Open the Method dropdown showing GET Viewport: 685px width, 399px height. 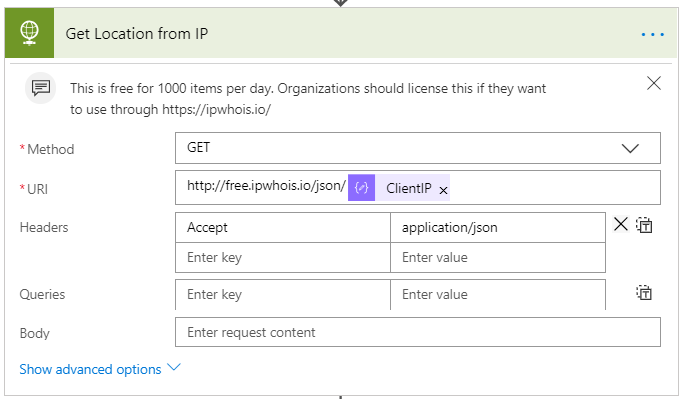pyautogui.click(x=418, y=148)
